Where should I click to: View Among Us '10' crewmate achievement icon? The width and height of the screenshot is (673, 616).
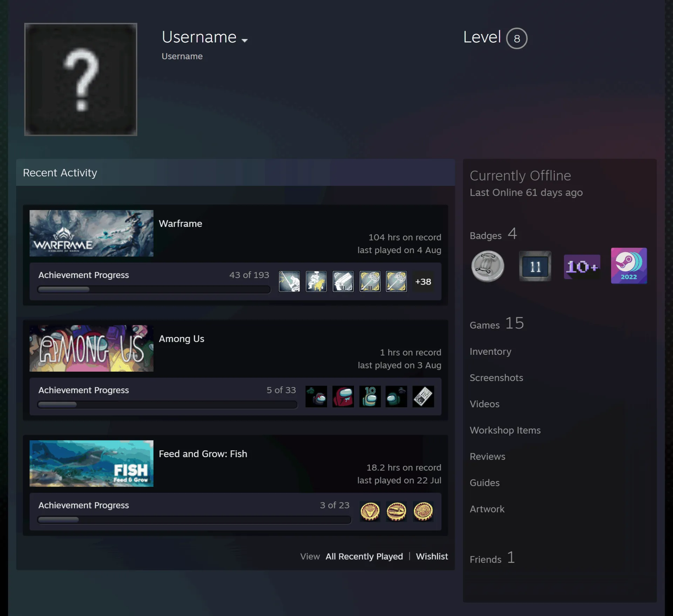pos(370,397)
